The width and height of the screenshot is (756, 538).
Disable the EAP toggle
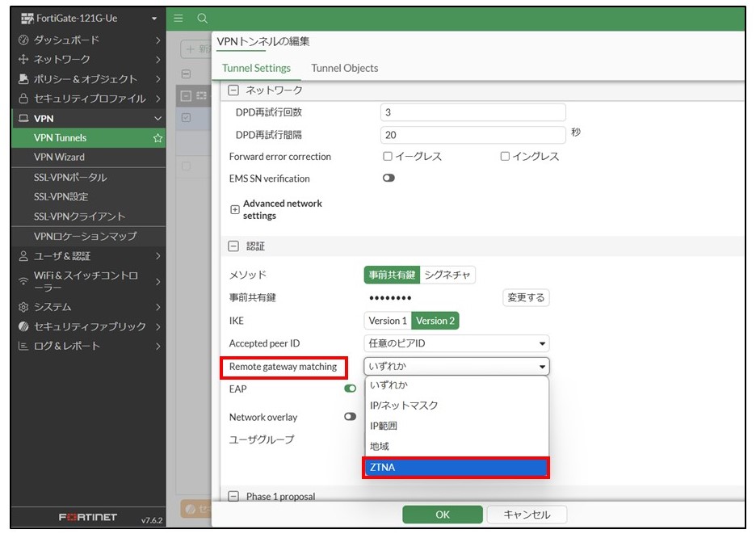point(350,389)
